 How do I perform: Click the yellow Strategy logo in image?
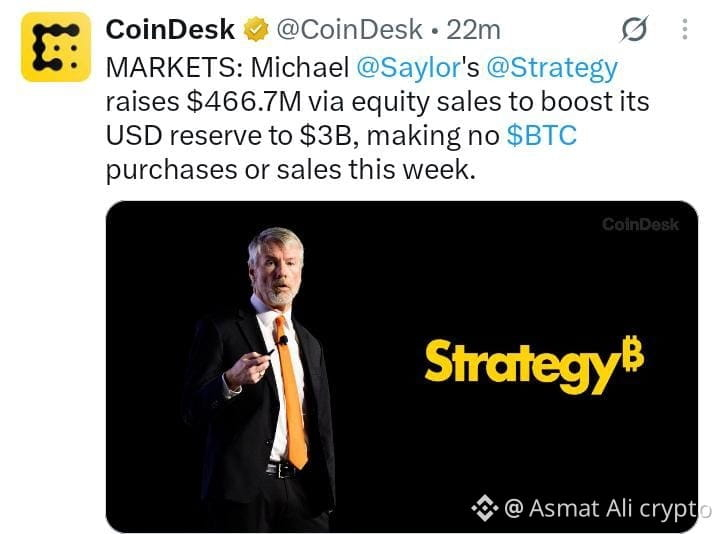point(534,365)
